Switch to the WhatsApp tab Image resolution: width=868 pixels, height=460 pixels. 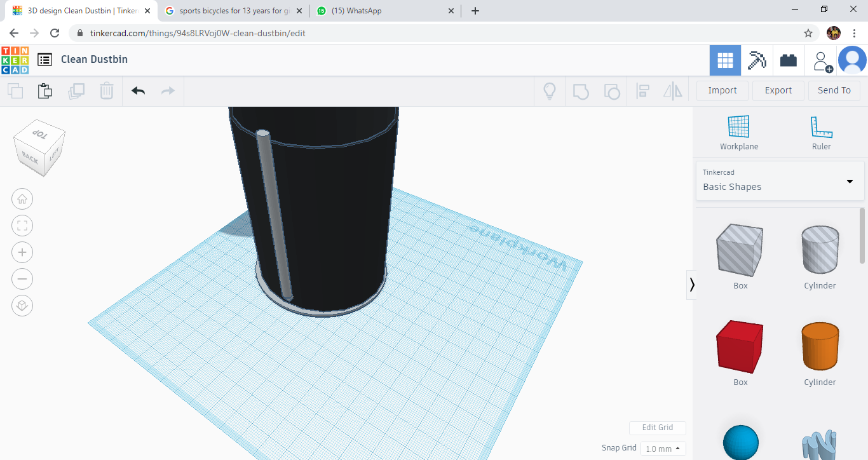click(386, 11)
